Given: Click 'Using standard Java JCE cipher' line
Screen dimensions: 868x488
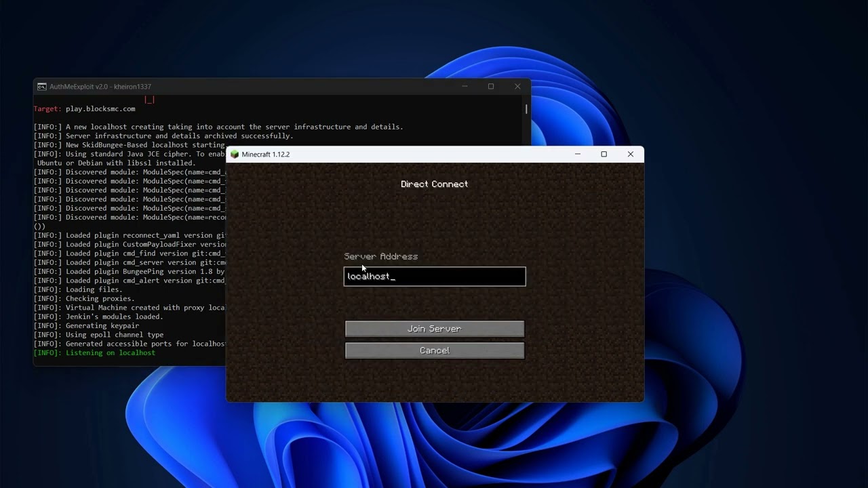Looking at the screenshot, I should tap(130, 154).
